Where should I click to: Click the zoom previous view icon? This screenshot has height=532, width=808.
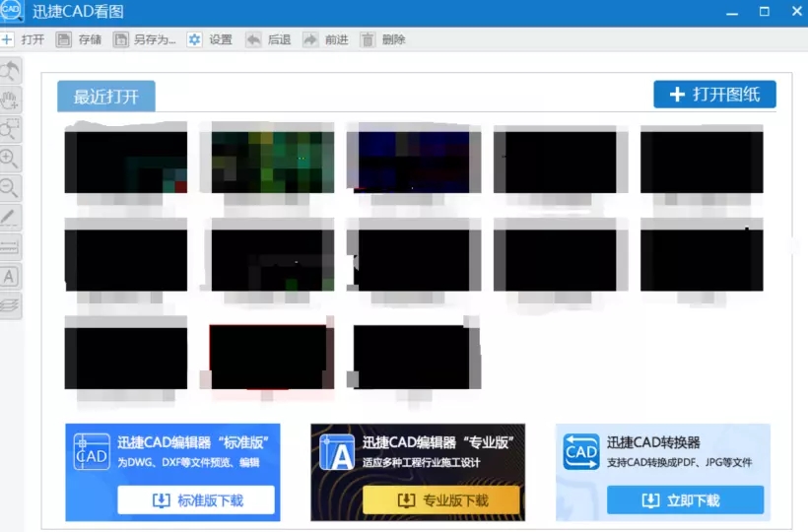click(10, 70)
